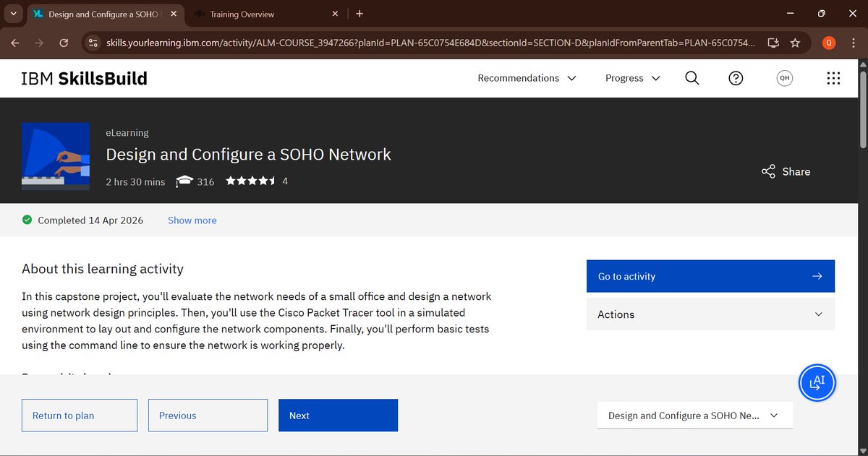Open the search magnifier in SkillsBuild header

[x=692, y=78]
